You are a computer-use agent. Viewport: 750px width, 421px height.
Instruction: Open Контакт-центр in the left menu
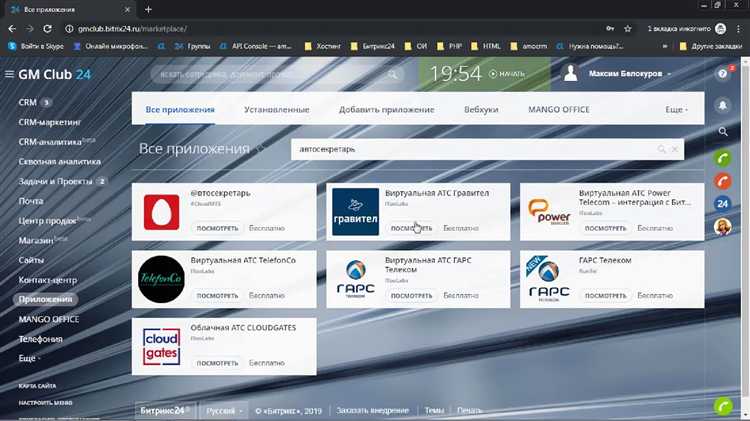tap(47, 280)
